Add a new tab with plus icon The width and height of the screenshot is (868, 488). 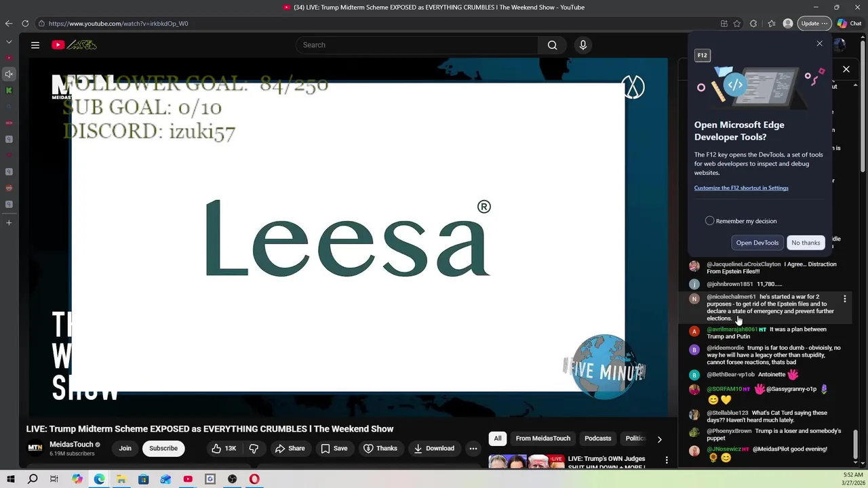[9, 222]
